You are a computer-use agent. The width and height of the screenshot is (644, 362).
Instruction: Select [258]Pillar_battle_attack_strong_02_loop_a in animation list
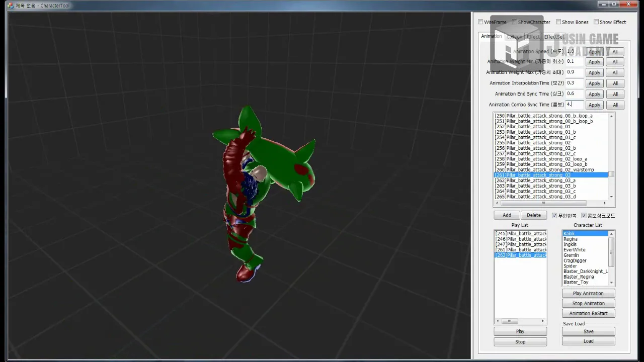[551, 159]
